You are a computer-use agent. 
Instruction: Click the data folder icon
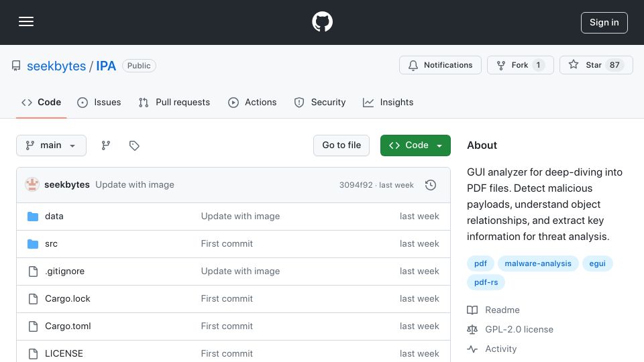pos(33,217)
